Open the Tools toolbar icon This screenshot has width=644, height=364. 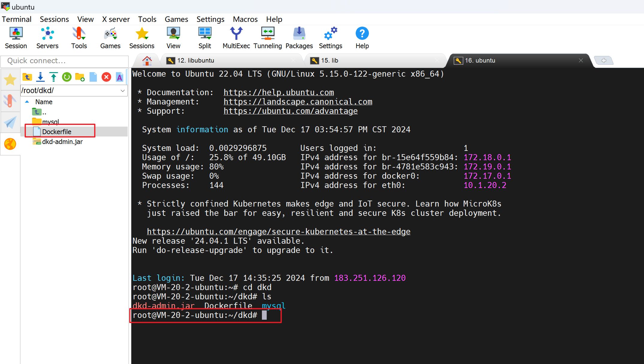click(x=79, y=38)
